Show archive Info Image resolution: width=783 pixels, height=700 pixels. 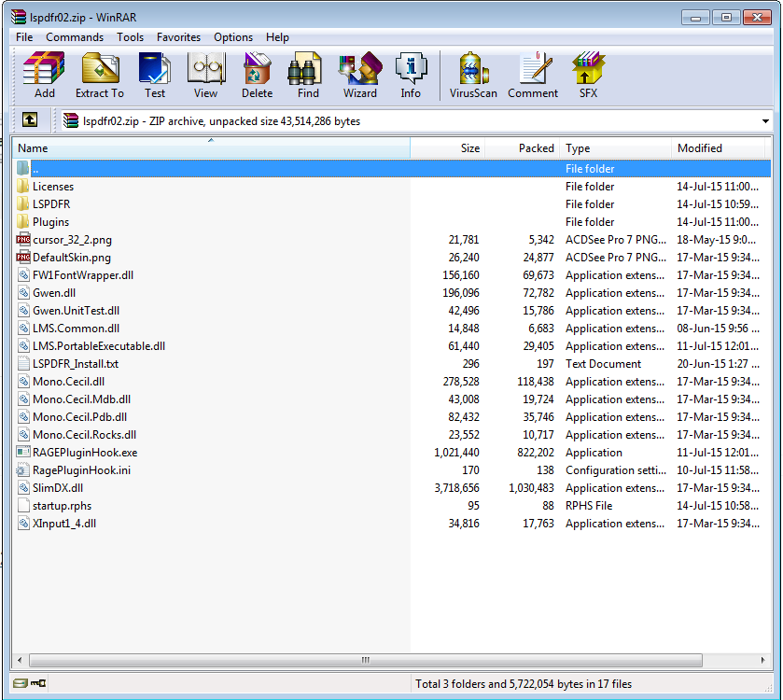coord(411,75)
